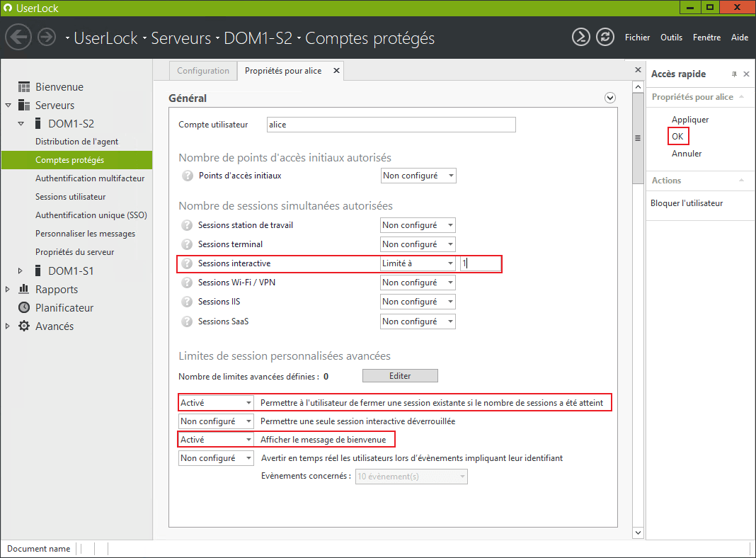The width and height of the screenshot is (756, 558).
Task: Click OK in quick access
Action: pyautogui.click(x=677, y=137)
